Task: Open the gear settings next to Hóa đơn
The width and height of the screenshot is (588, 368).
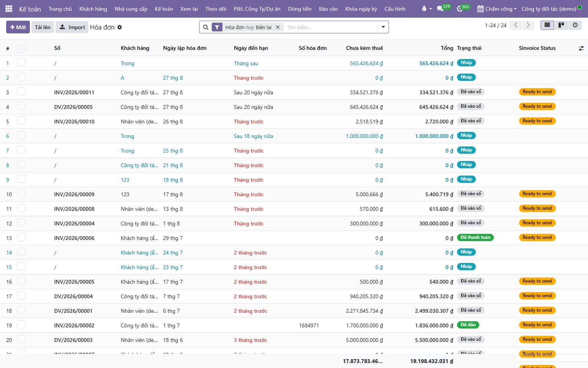Action: 119,27
